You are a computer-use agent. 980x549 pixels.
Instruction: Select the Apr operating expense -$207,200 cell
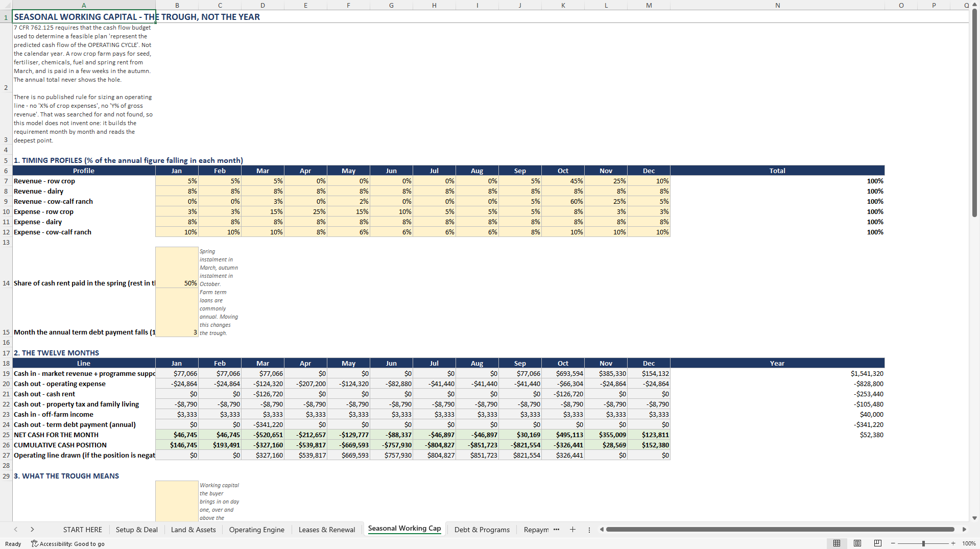coord(305,384)
